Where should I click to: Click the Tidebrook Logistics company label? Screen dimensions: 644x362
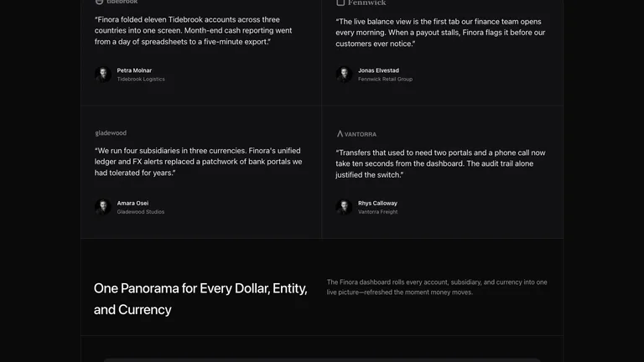[x=141, y=80]
